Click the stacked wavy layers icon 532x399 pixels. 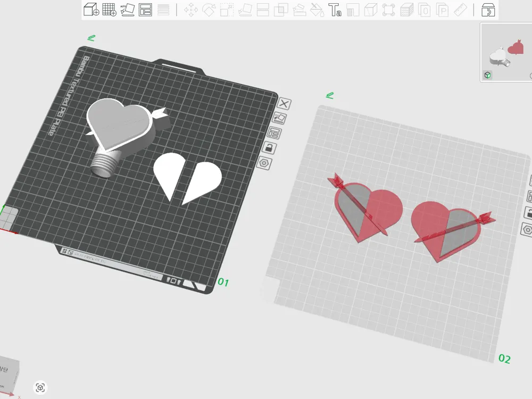coord(406,10)
